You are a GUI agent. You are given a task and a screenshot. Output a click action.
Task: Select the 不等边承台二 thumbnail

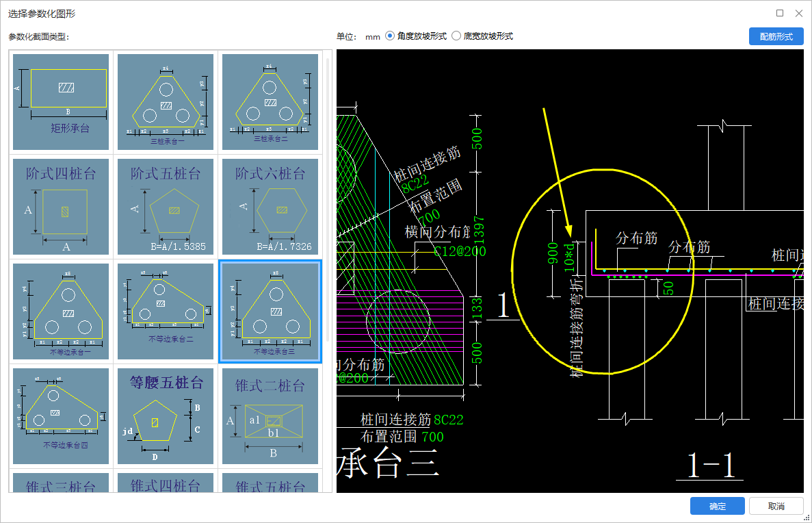click(165, 311)
